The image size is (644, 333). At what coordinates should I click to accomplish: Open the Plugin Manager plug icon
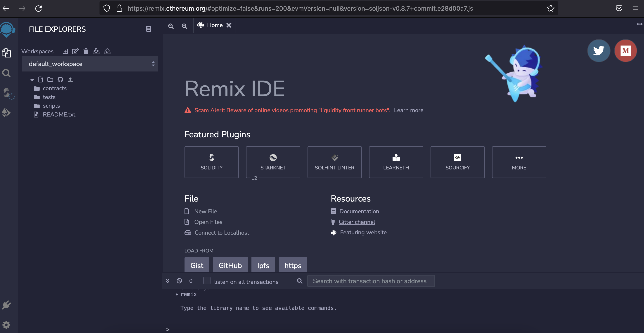tap(7, 305)
